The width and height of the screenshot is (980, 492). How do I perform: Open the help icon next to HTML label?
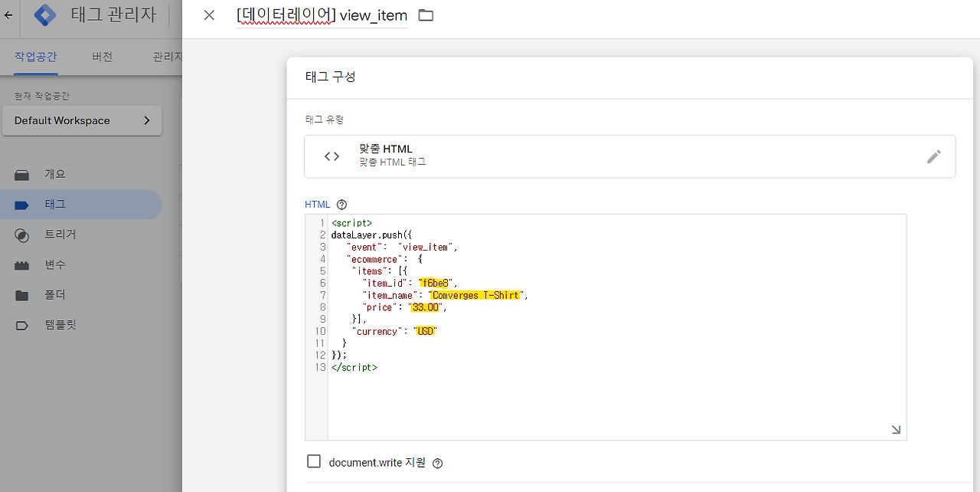pyautogui.click(x=341, y=204)
